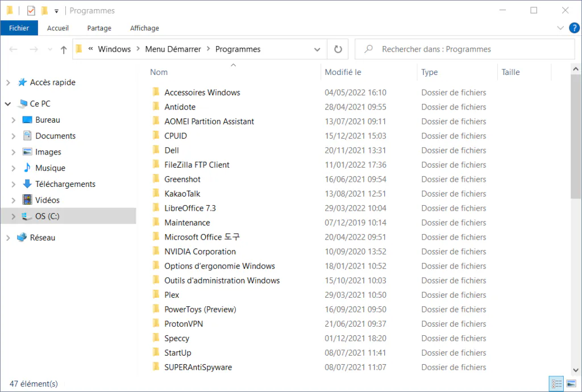This screenshot has height=392, width=582.
Task: Open the Quick Access Toolbar customize dropdown
Action: (x=56, y=11)
